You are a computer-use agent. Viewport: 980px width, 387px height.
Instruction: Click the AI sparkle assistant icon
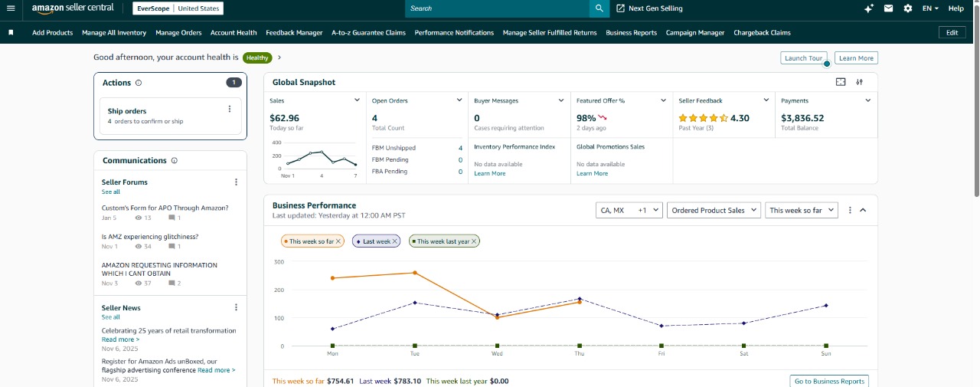tap(868, 8)
